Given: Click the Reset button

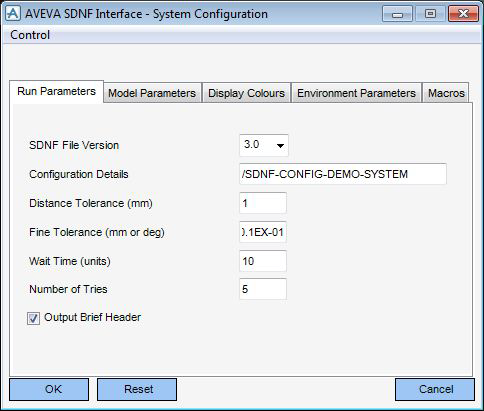Looking at the screenshot, I should [137, 389].
